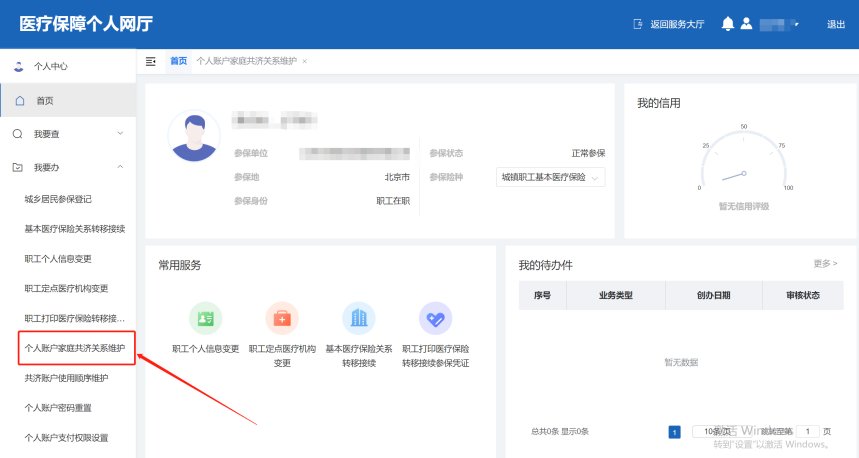
Task: Open 职工定点医疗机构变更 orange service icon
Action: pos(282,318)
